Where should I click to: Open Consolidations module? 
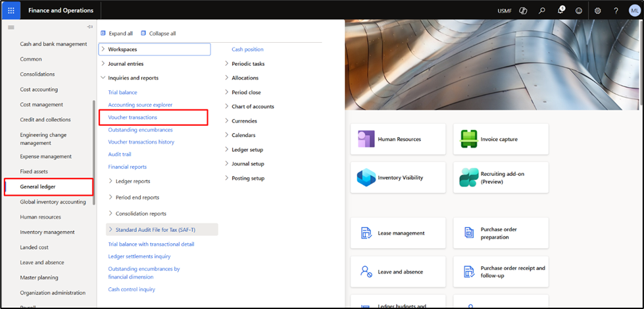[37, 74]
